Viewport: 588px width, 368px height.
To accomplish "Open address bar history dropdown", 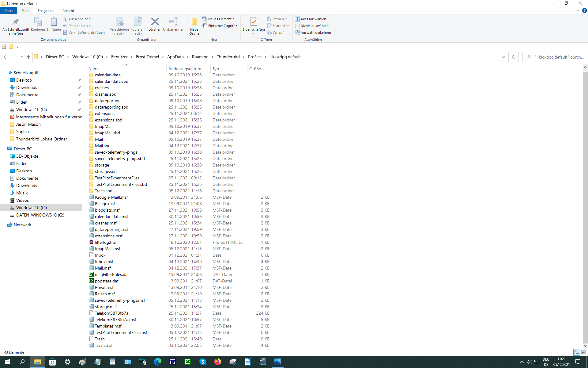I will [x=503, y=57].
